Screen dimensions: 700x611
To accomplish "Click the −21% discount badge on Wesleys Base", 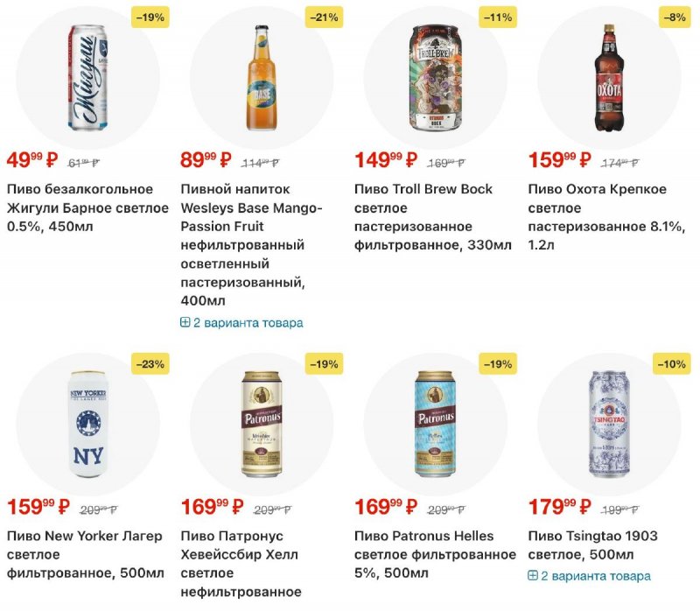I will 324,17.
